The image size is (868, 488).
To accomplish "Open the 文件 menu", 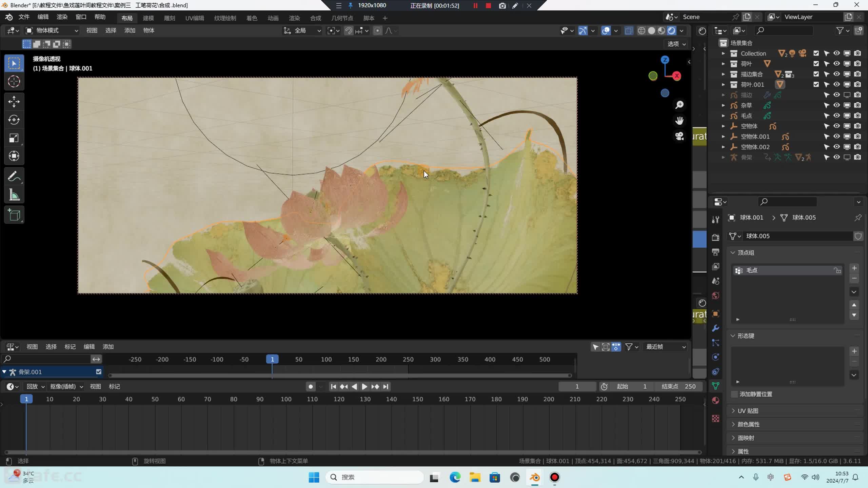I will click(24, 17).
